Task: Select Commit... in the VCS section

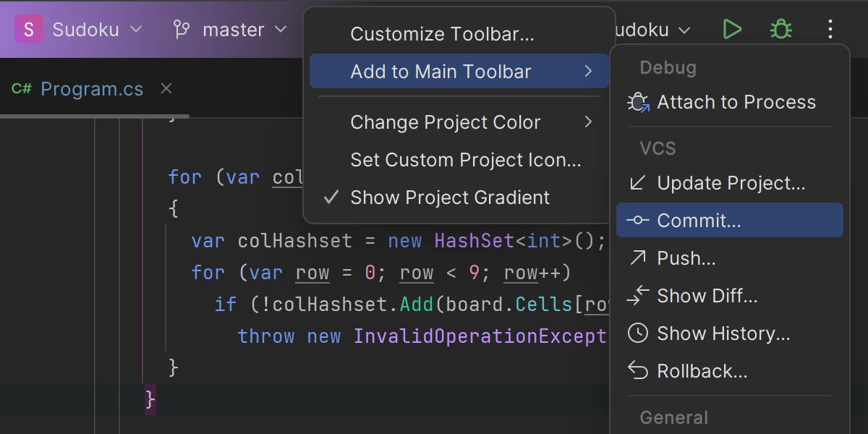Action: click(730, 220)
